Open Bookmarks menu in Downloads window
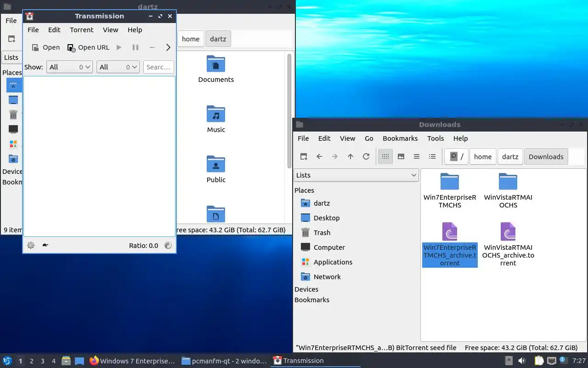This screenshot has width=588, height=368. point(400,138)
